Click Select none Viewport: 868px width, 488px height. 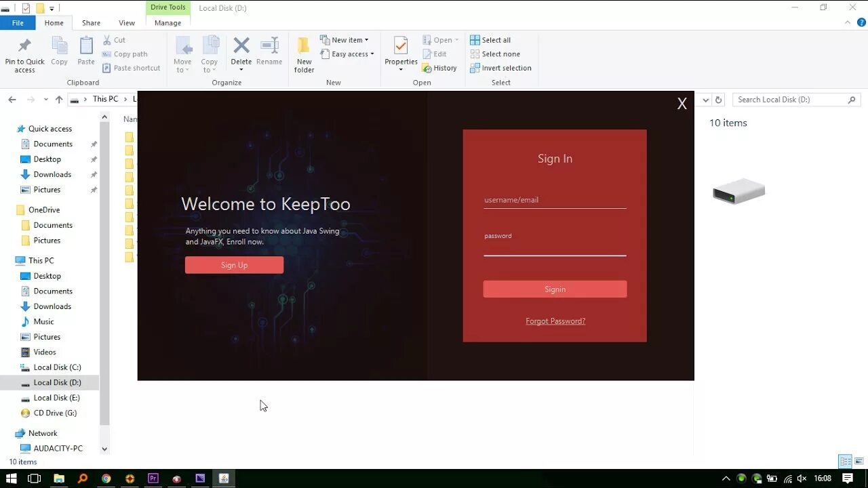(495, 54)
